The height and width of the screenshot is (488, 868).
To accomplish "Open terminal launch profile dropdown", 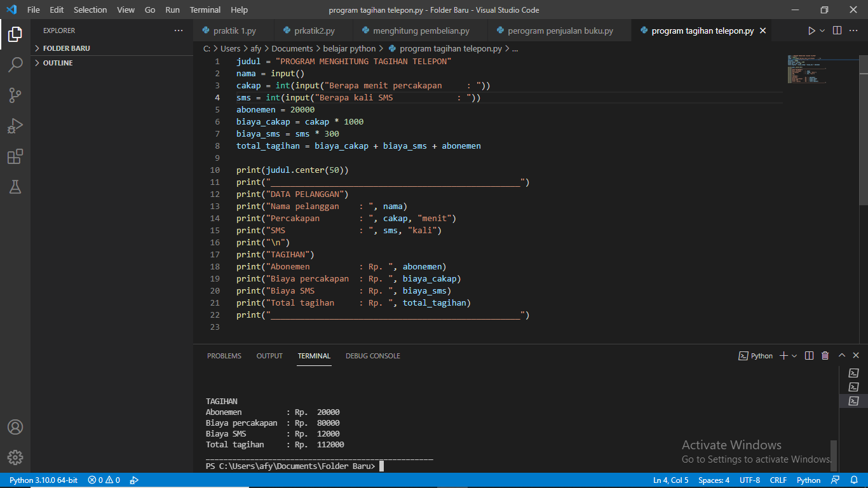I will click(794, 356).
